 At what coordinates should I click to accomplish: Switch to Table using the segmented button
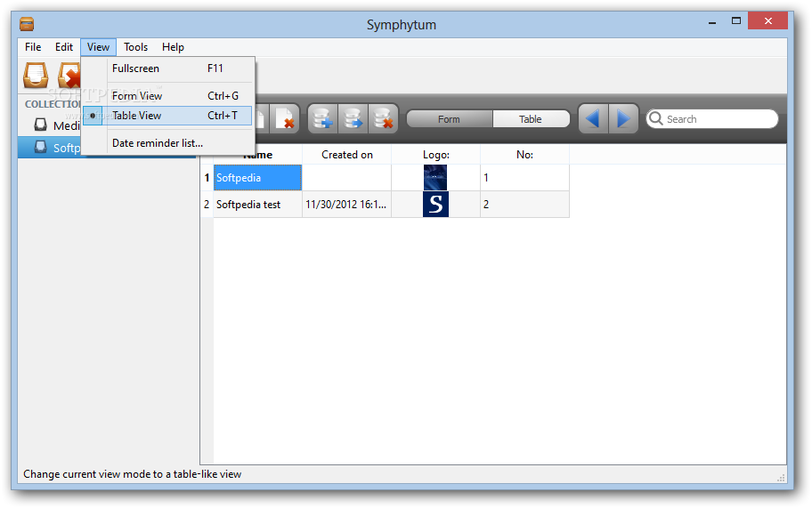tap(531, 119)
